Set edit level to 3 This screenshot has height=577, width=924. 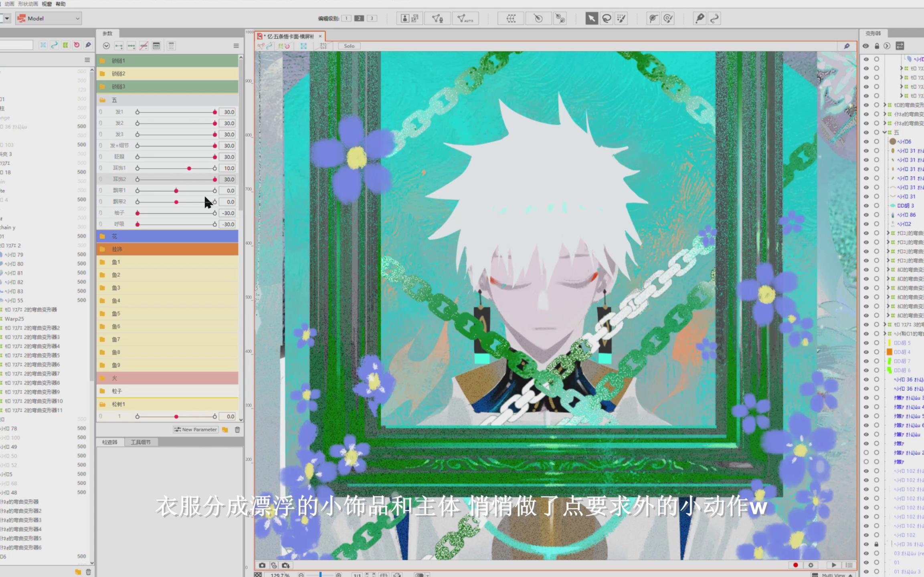(x=372, y=18)
